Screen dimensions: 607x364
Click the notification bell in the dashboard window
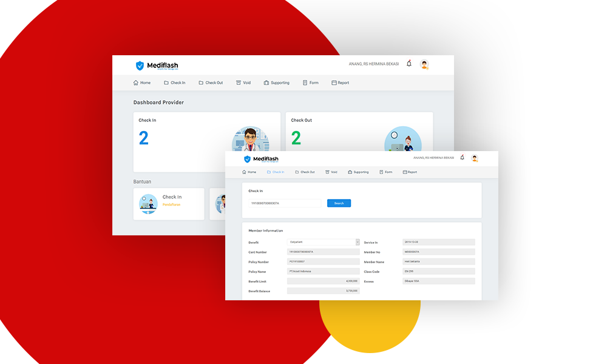click(x=409, y=64)
